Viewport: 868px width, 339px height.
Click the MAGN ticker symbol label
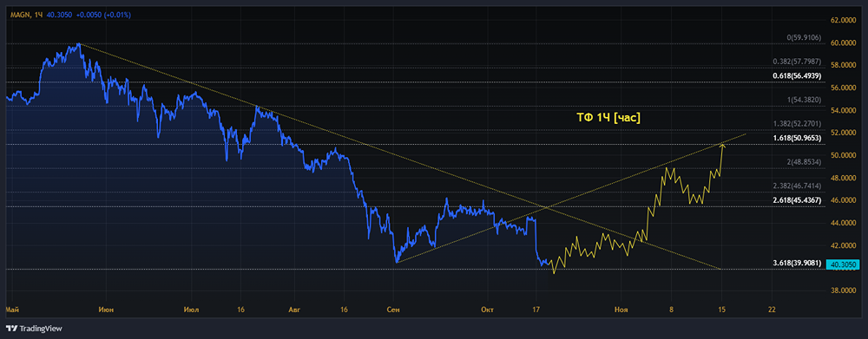(20, 15)
